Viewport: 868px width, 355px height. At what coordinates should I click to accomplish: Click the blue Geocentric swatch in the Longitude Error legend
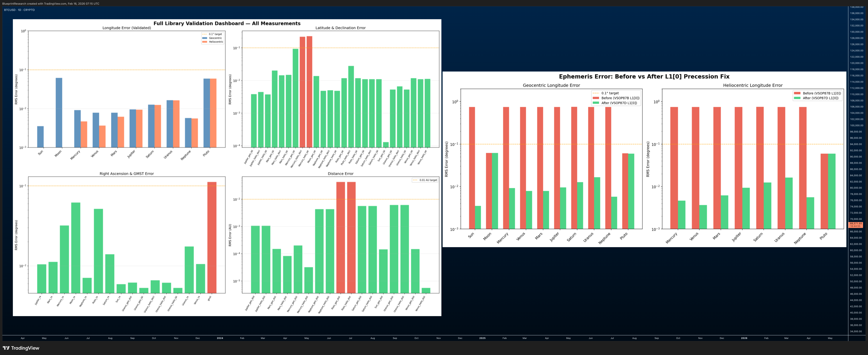[x=205, y=38]
